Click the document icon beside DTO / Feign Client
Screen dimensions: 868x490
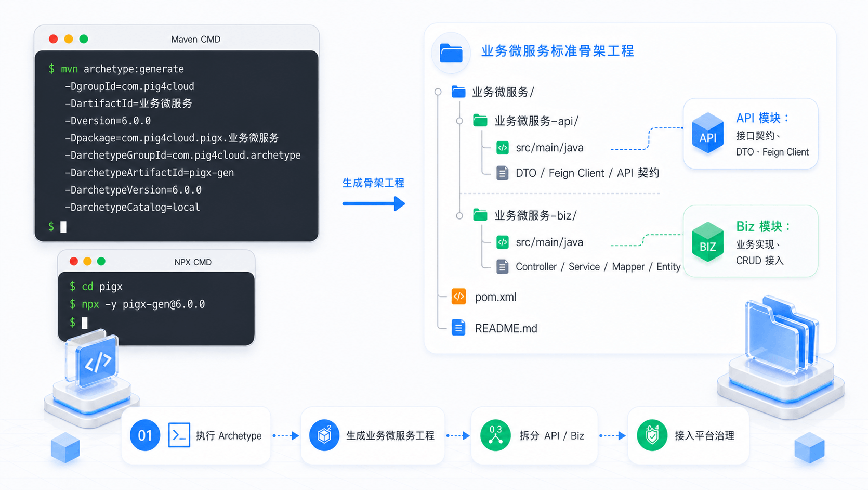pos(502,173)
